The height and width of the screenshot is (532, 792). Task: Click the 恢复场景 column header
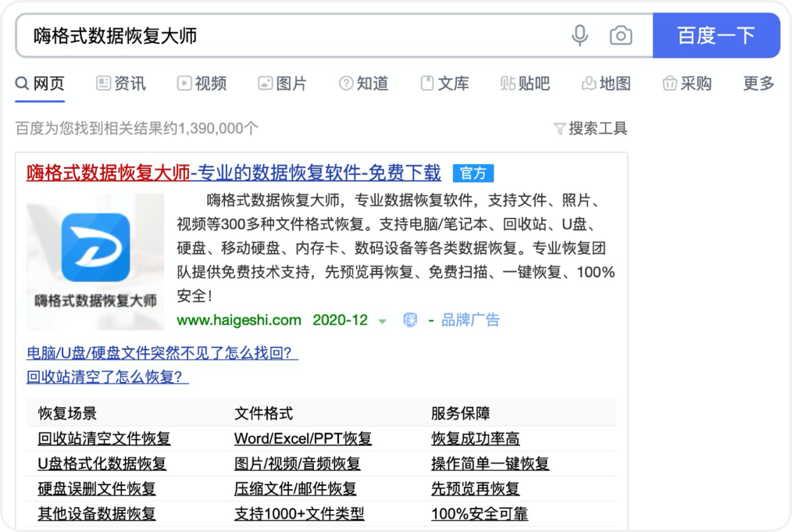point(67,413)
